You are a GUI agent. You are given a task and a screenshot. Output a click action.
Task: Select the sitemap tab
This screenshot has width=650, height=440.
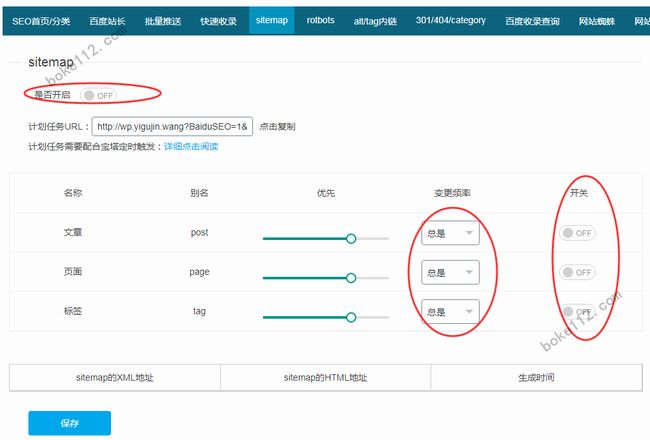click(x=272, y=20)
